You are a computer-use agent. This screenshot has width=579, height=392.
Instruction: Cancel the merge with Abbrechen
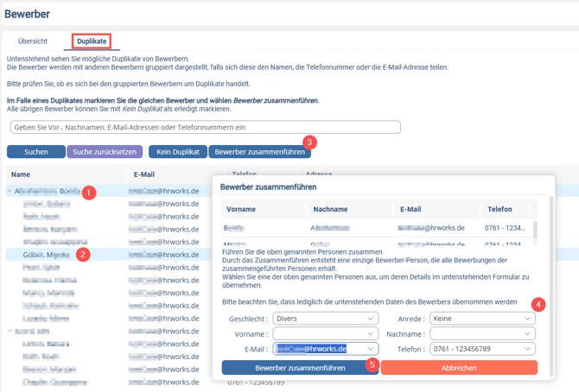click(459, 368)
